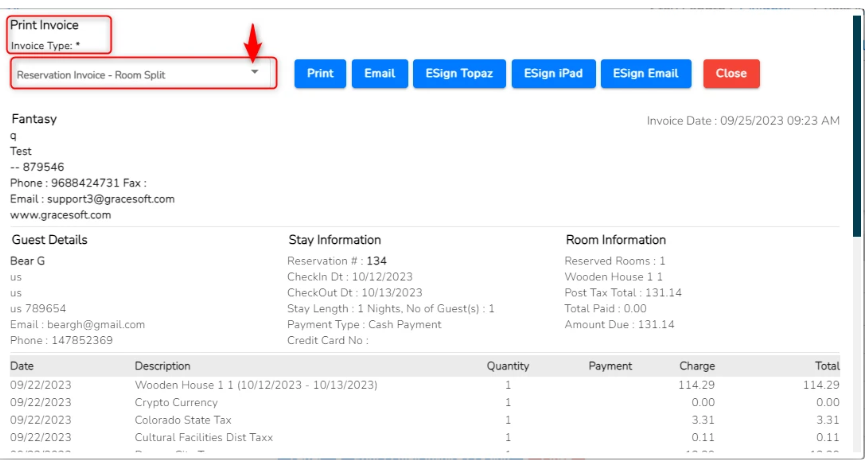Viewport: 868px width, 466px height.
Task: Send invoice via ESign Email
Action: click(645, 74)
